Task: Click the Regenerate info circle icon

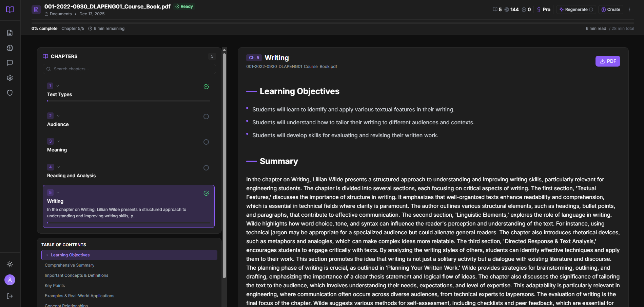Action: tap(591, 10)
